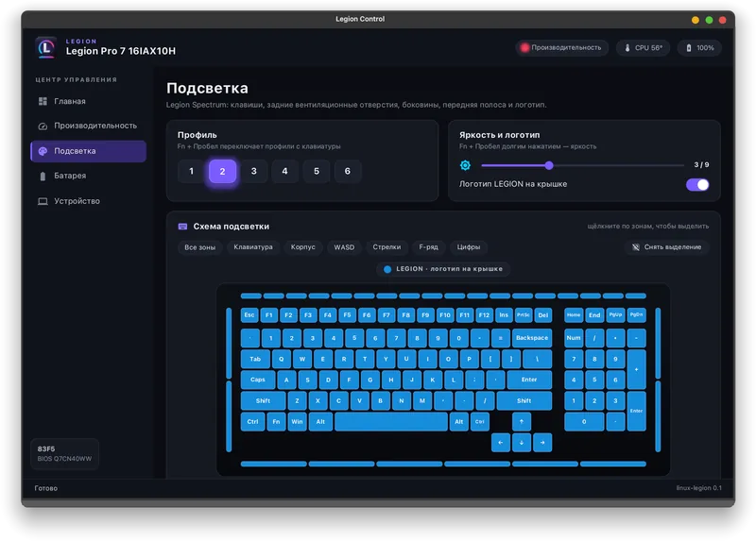The height and width of the screenshot is (541, 756).
Task: Open the Главная page in sidebar
Action: pyautogui.click(x=88, y=101)
